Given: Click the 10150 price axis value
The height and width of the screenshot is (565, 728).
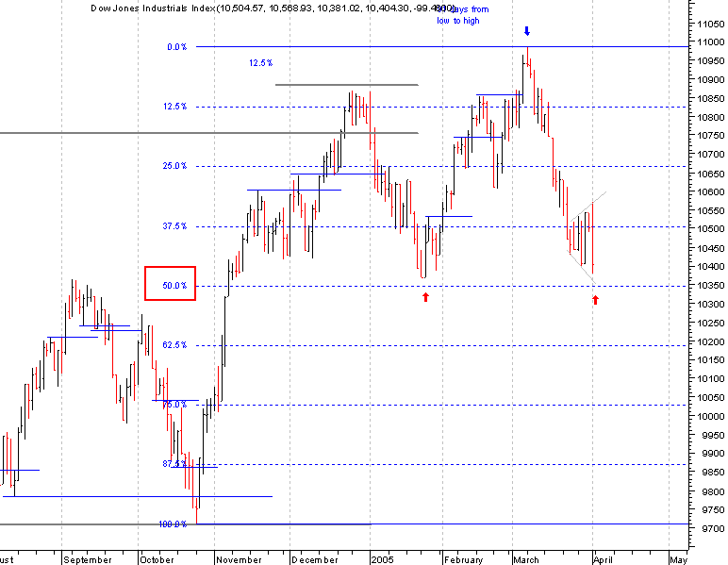Looking at the screenshot, I should (x=710, y=360).
